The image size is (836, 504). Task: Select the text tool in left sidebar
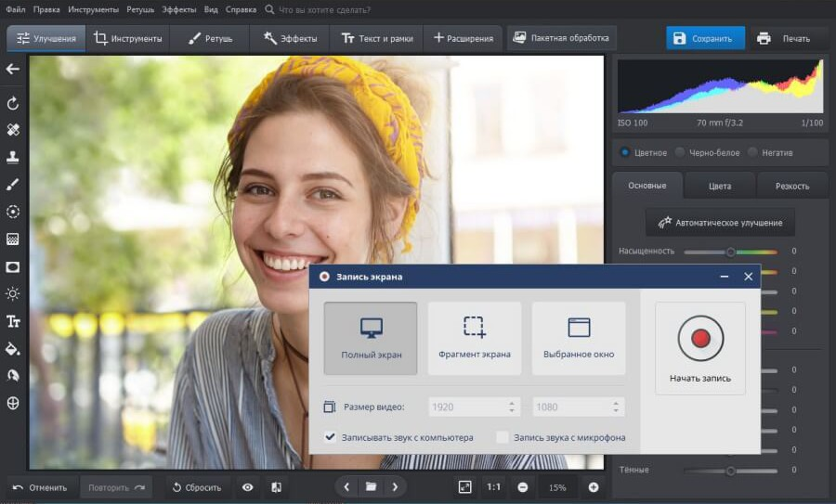(x=13, y=322)
